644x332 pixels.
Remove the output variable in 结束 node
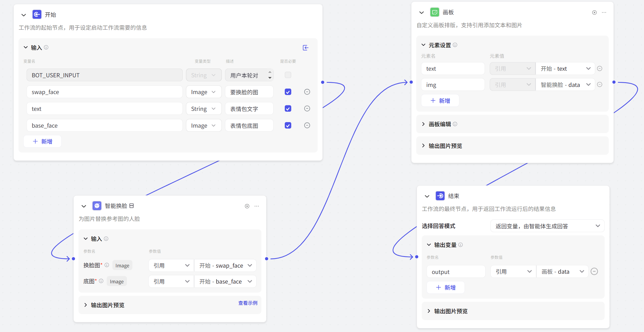pos(594,272)
